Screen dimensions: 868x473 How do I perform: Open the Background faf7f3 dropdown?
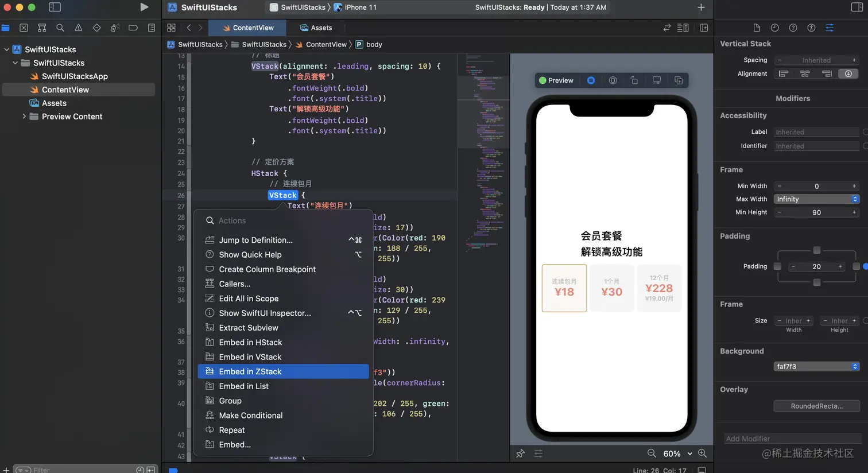816,366
